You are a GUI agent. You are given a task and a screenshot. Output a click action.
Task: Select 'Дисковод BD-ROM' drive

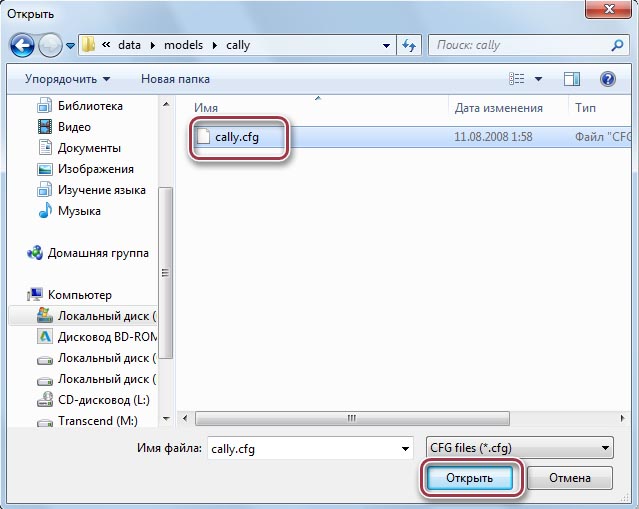(x=107, y=337)
